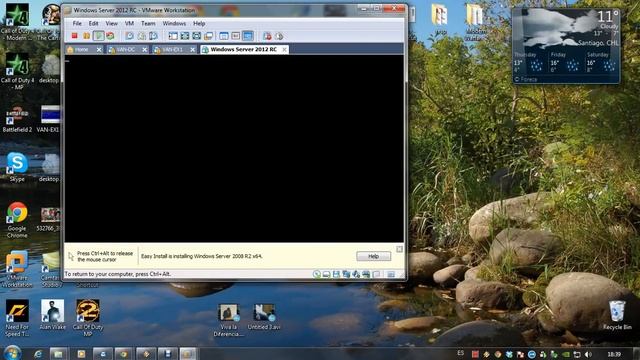Select the VMware Workstation desktop shortcut

(x=16, y=269)
